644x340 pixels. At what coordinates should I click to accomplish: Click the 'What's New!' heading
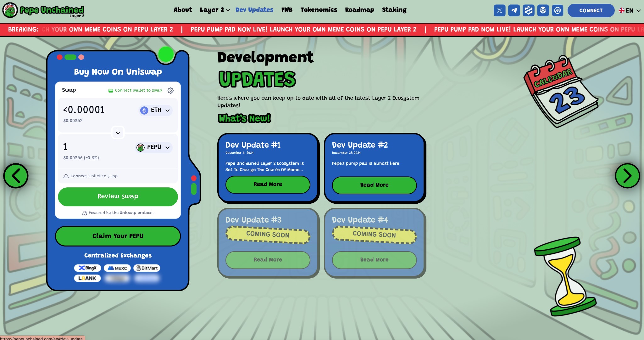click(x=244, y=118)
